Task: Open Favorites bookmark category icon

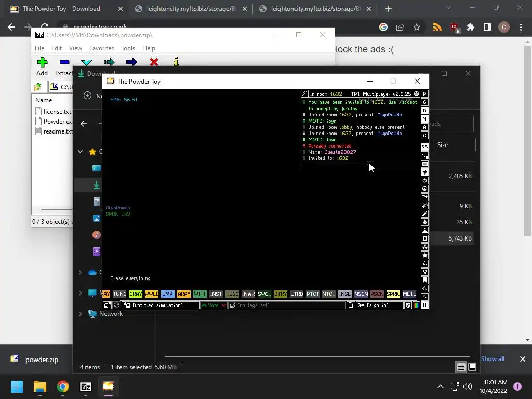Action: point(424,280)
